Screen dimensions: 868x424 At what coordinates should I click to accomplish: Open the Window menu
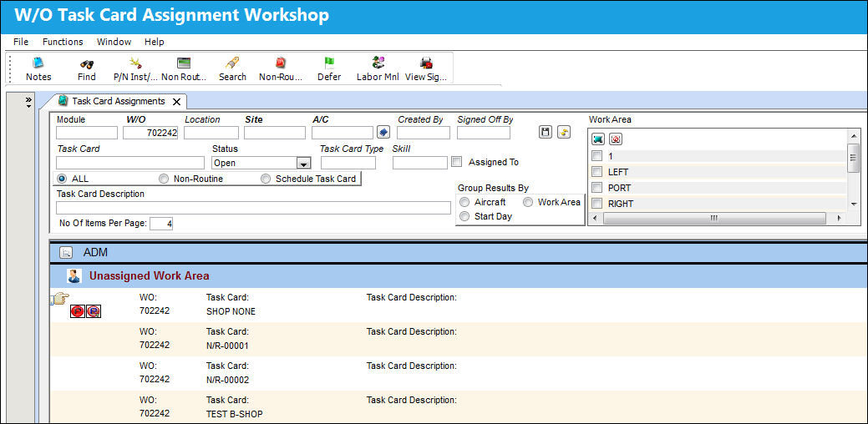tap(114, 42)
